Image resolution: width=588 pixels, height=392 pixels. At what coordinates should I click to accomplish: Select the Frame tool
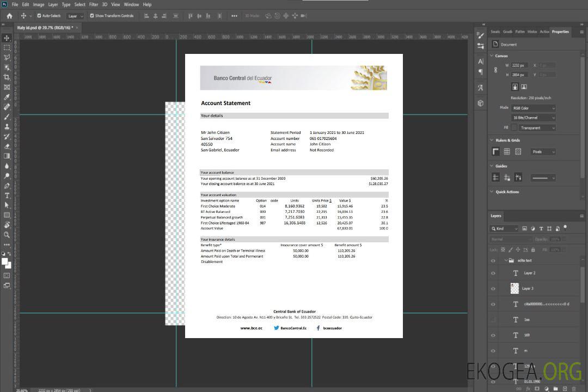tap(7, 87)
